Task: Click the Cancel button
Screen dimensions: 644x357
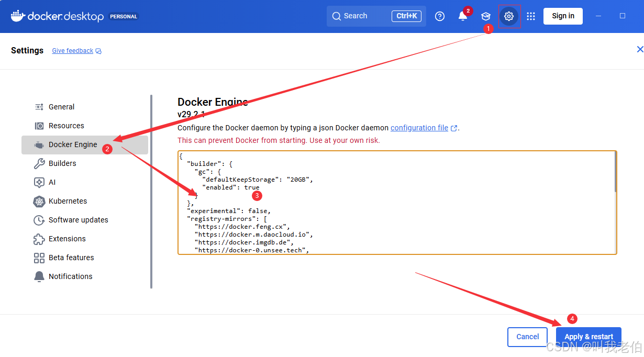Action: 527,337
